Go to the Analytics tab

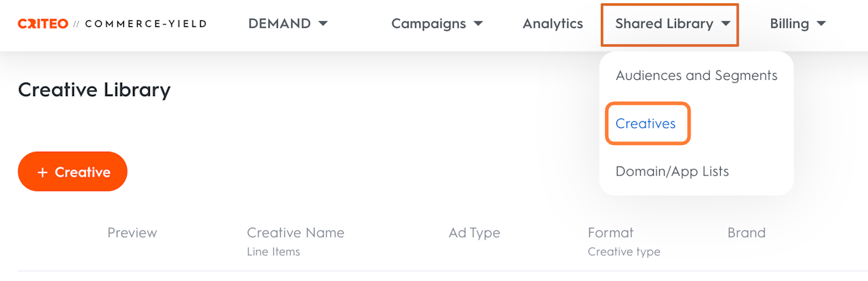click(553, 24)
